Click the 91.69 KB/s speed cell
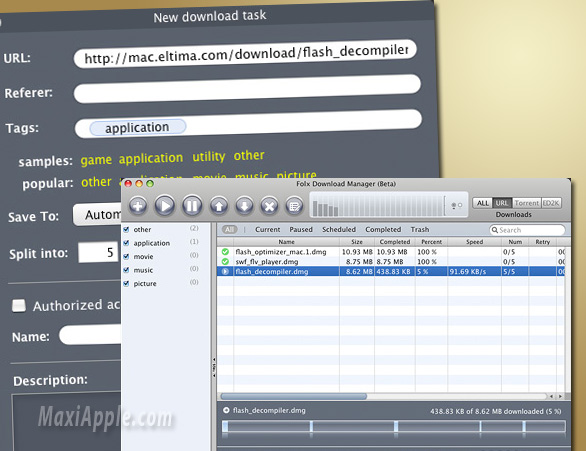The height and width of the screenshot is (451, 586). tap(474, 271)
